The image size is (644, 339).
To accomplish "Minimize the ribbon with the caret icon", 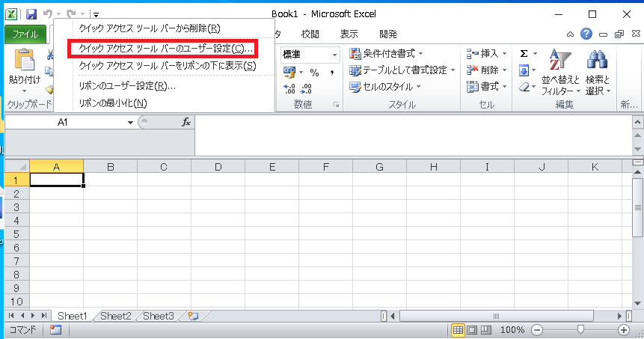I will (x=570, y=34).
